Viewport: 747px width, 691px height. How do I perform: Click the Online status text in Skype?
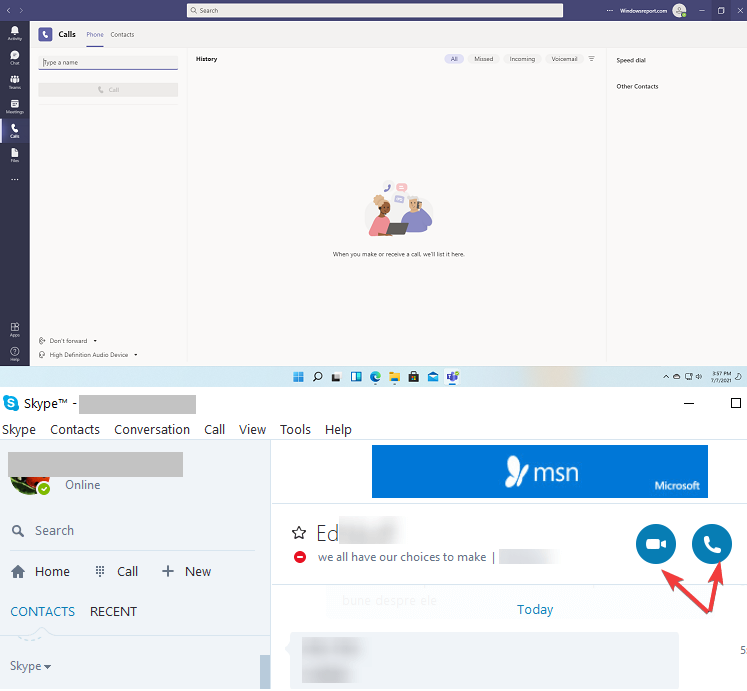pyautogui.click(x=82, y=485)
